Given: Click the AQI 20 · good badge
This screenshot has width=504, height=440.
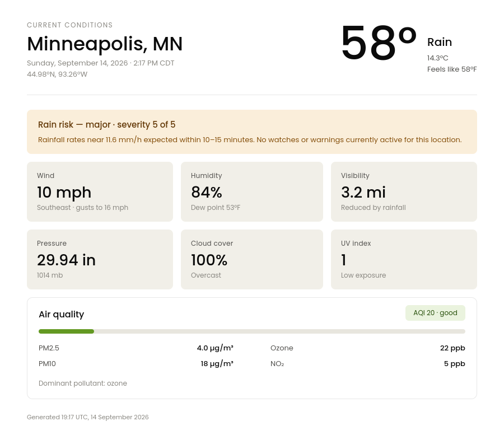Looking at the screenshot, I should pos(435,313).
